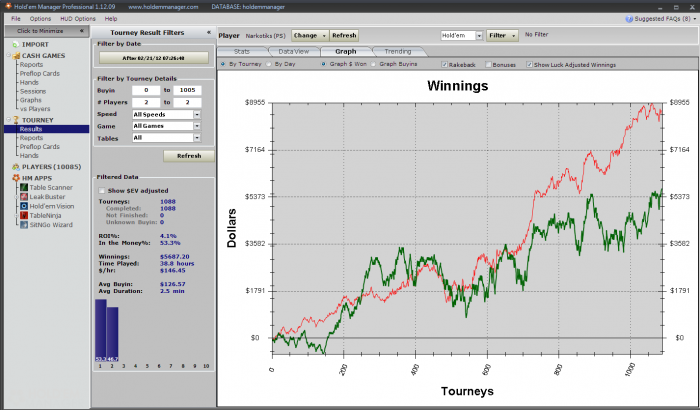Click Refresh button under tourney filters
The height and width of the screenshot is (410, 700).
[189, 156]
